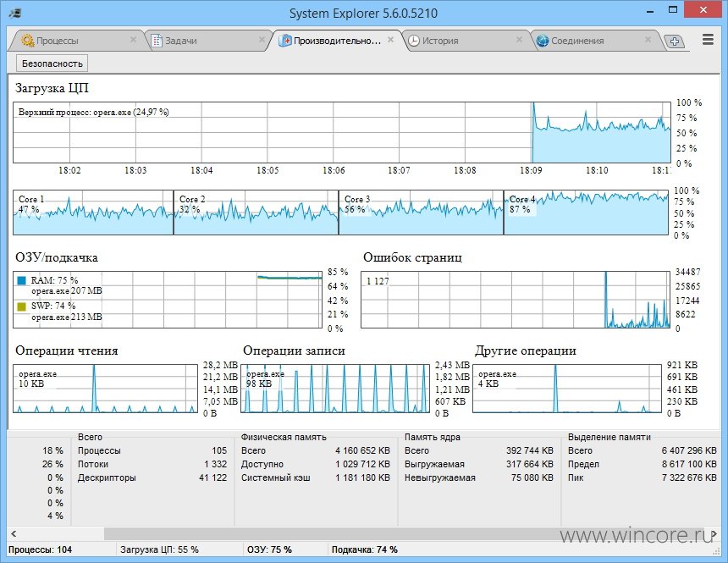Click status bar 'Загрузка ЦП: 55 %'
This screenshot has height=563, width=728.
pos(159,550)
